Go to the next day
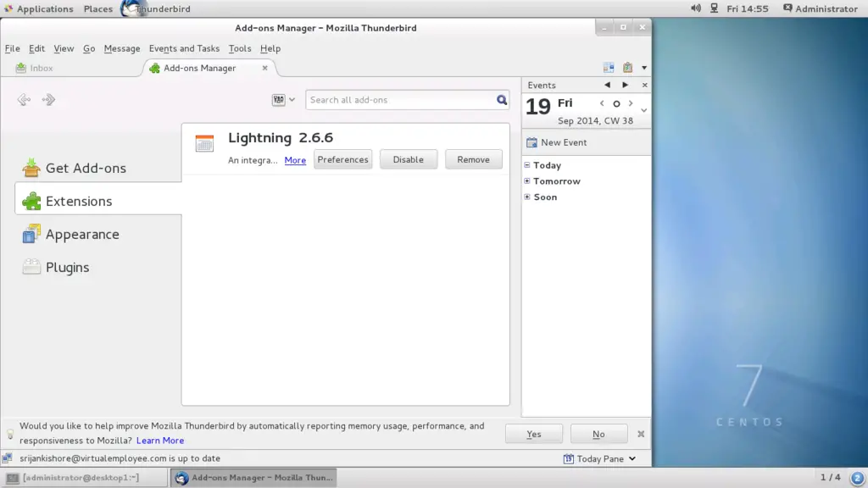Viewport: 868px width, 488px height. (631, 103)
